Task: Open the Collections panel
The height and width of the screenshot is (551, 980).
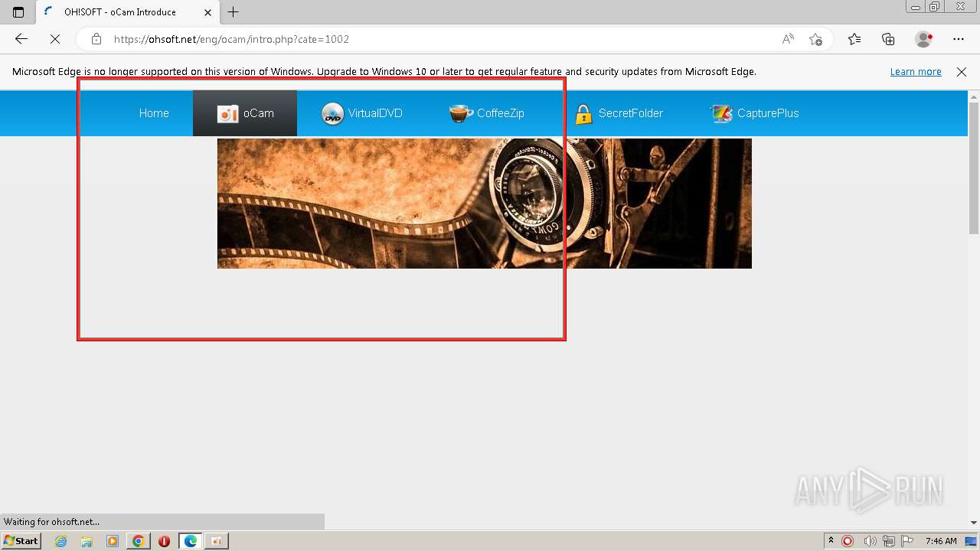Action: click(888, 39)
